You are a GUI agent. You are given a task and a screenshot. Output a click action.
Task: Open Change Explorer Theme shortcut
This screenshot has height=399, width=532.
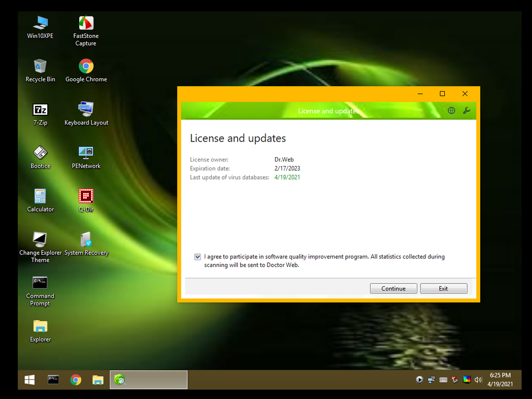point(40,247)
